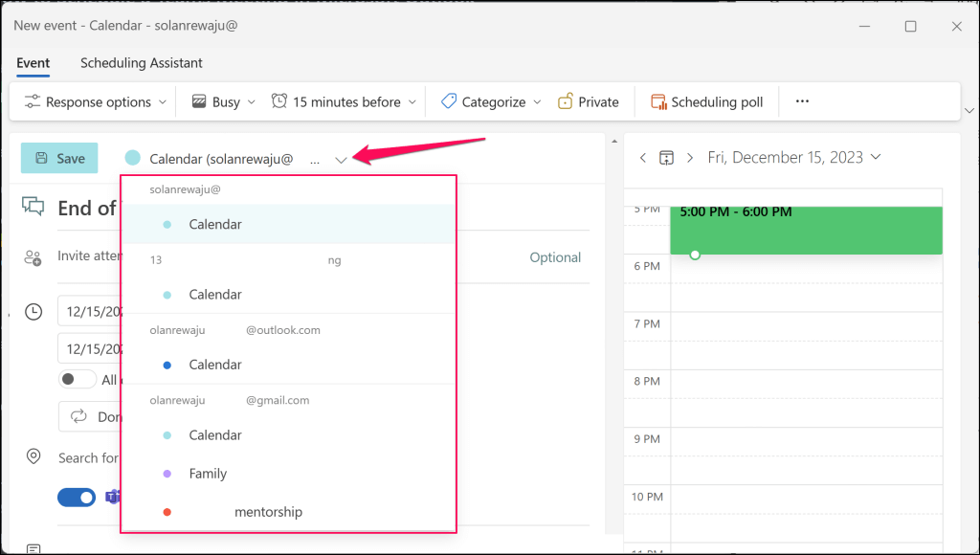Select the mentorship calendar option

point(268,512)
